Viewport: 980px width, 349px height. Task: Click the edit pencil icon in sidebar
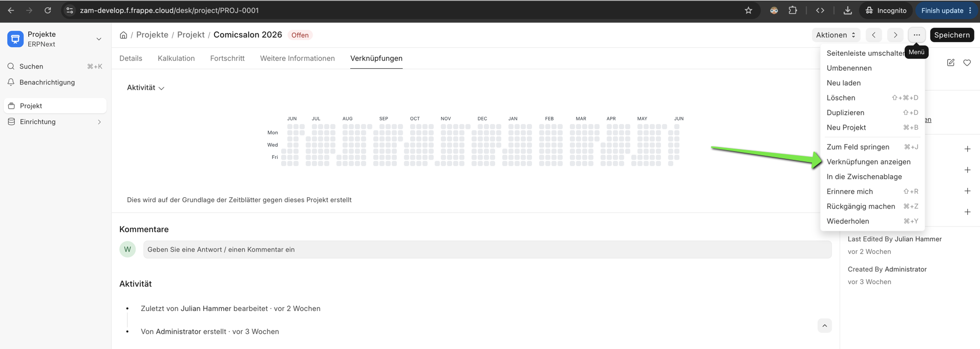(951, 63)
